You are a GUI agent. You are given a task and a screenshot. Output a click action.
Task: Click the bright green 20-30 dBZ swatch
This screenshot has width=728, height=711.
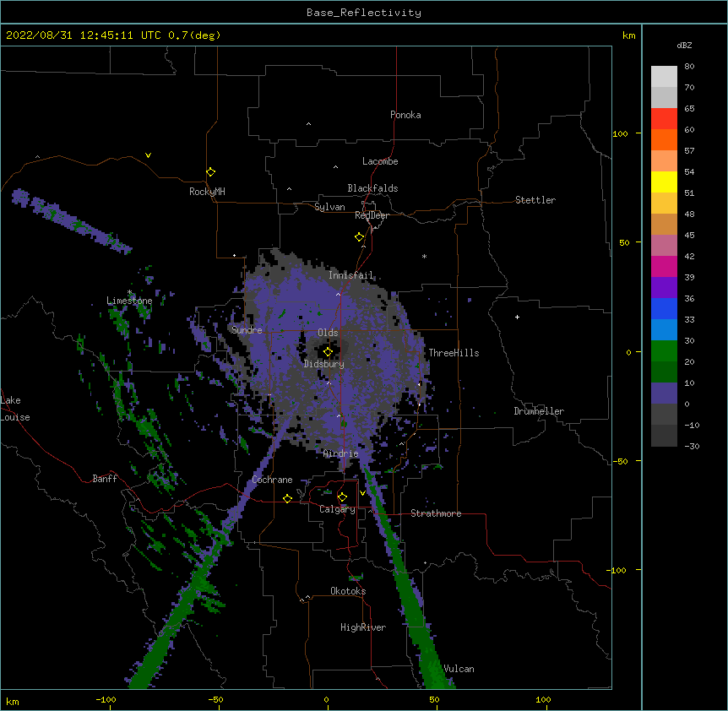tap(664, 351)
